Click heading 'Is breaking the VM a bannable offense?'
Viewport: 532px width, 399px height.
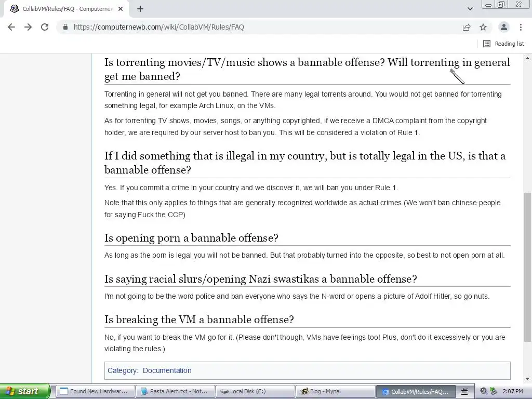coord(199,320)
